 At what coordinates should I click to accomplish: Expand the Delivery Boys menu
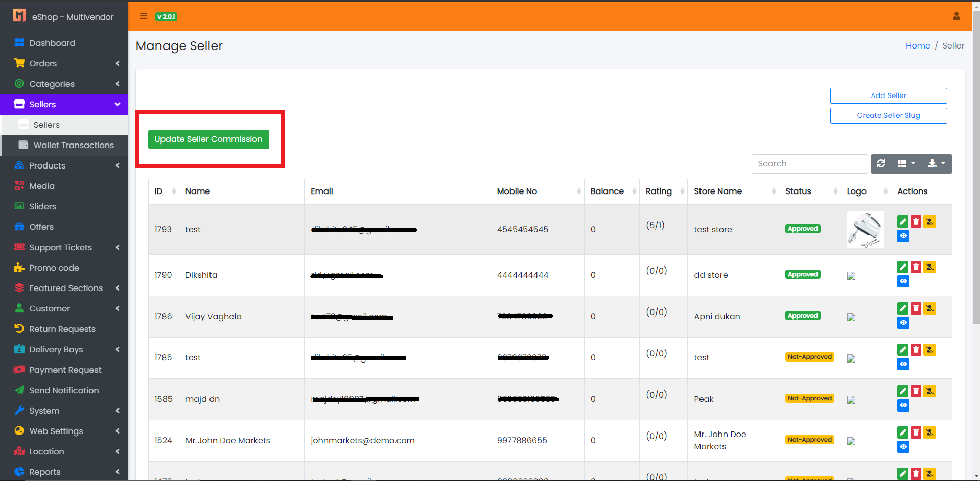pyautogui.click(x=64, y=349)
